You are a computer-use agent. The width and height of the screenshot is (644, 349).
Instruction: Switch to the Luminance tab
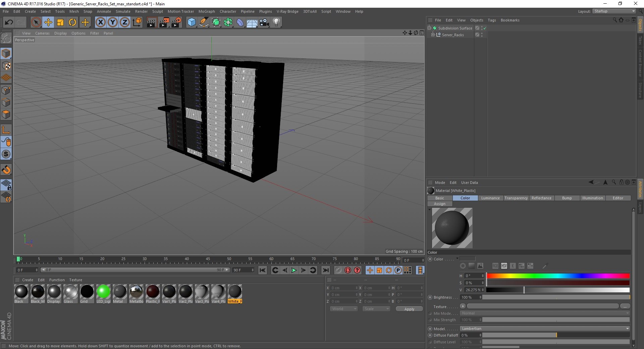pos(490,198)
